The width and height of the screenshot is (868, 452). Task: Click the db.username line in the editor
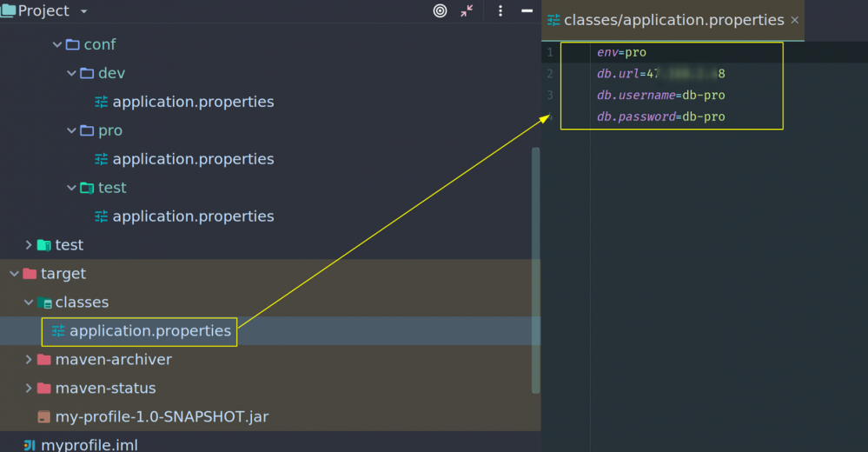(660, 96)
